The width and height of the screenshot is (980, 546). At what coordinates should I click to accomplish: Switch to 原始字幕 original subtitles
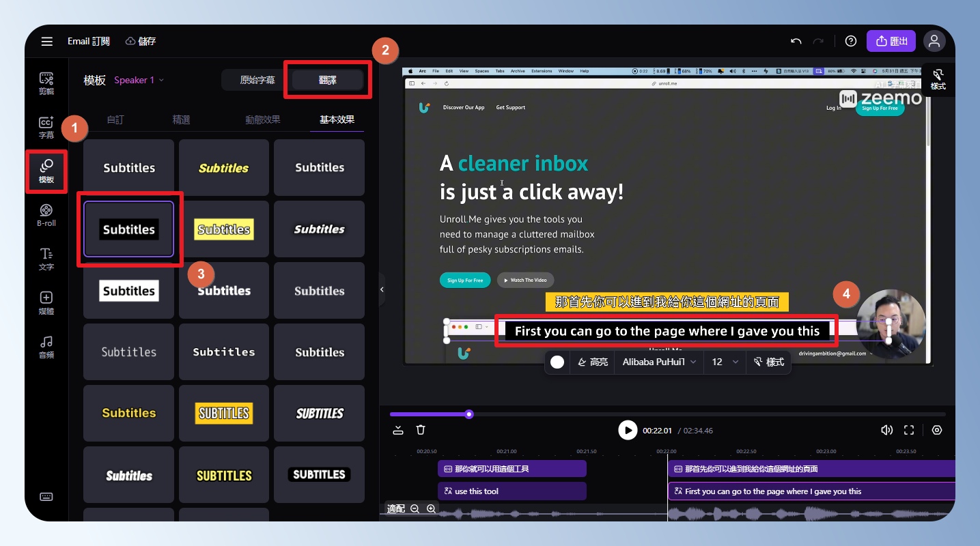pos(257,80)
